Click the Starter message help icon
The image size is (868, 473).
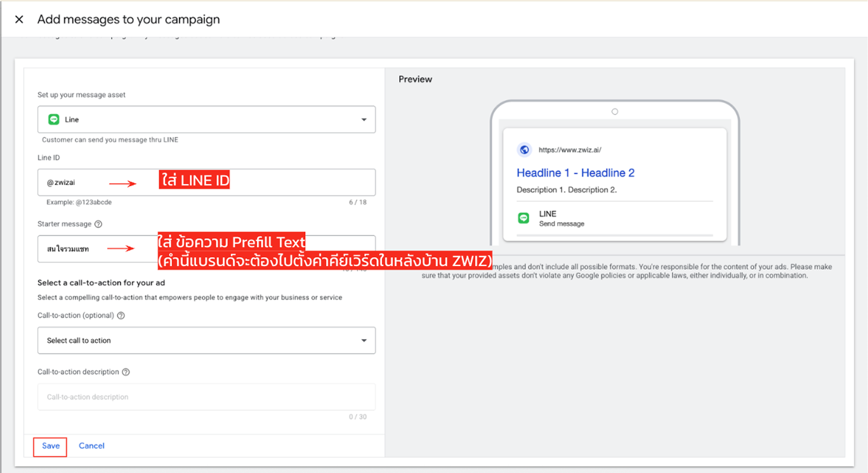(x=98, y=224)
